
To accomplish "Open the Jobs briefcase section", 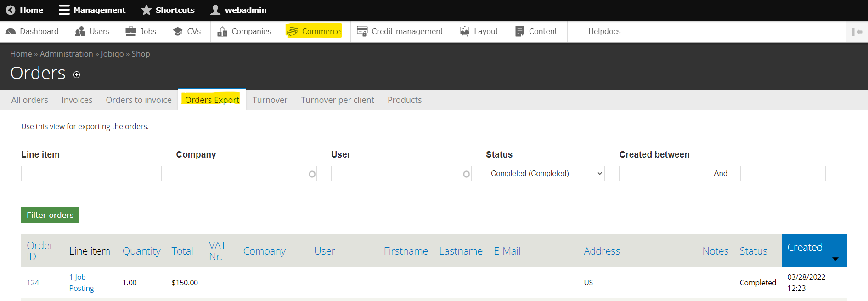I will (x=141, y=31).
